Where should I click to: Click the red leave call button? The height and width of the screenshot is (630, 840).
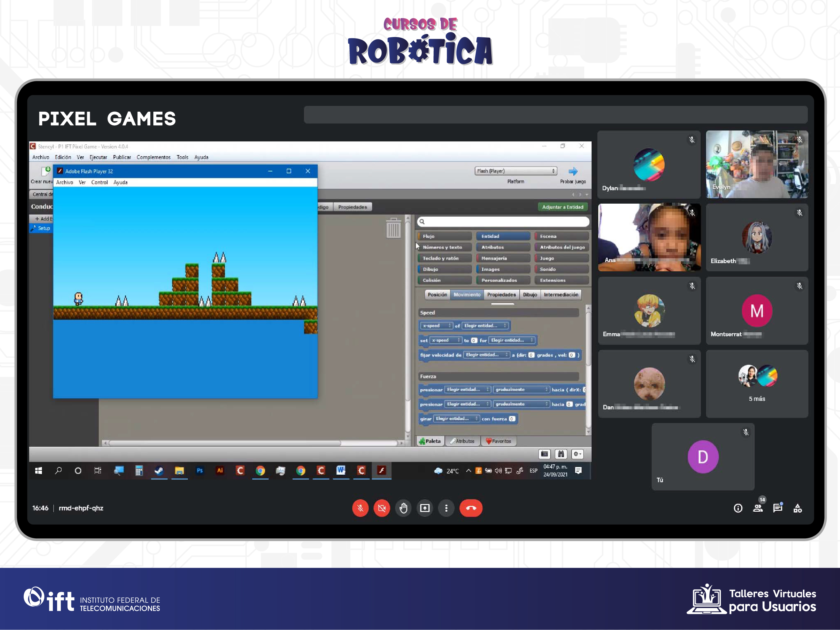(x=471, y=508)
